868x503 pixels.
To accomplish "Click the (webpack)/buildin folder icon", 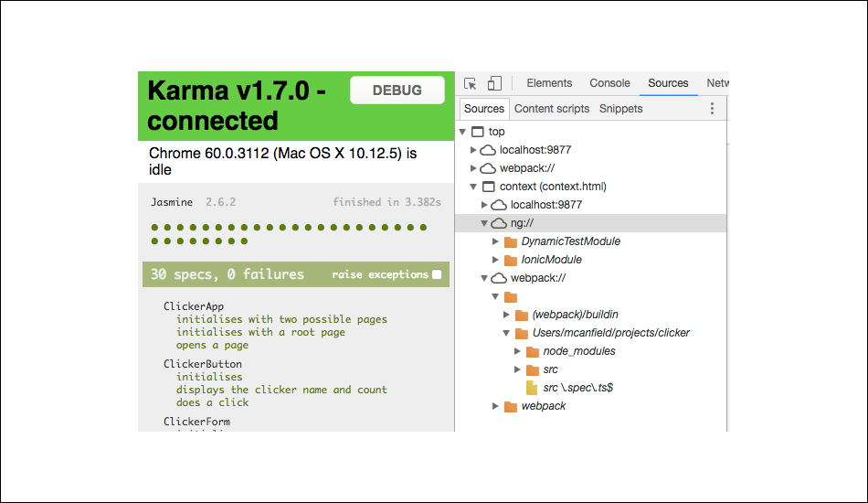I will [x=522, y=316].
